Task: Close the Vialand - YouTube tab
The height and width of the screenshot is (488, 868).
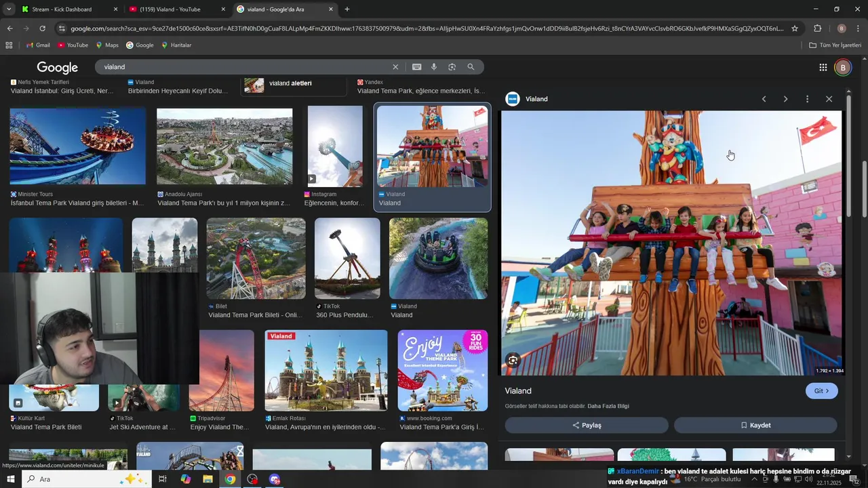Action: (x=224, y=9)
